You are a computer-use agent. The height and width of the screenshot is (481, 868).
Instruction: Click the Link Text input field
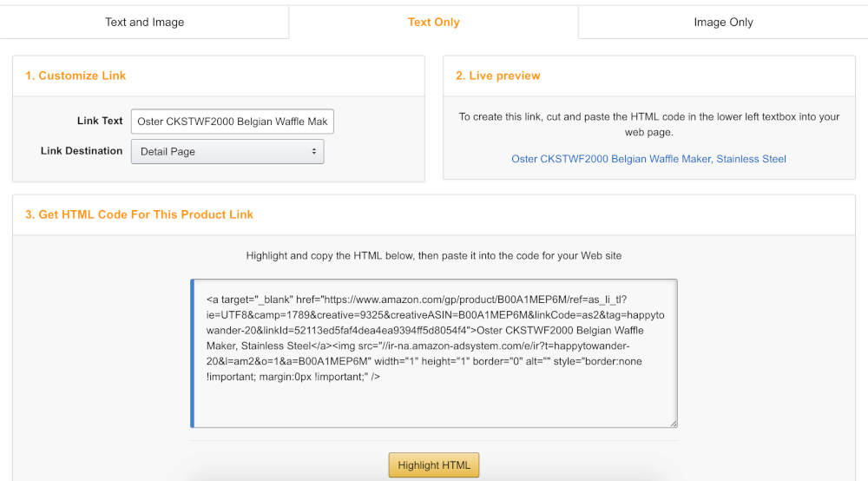[x=233, y=122]
